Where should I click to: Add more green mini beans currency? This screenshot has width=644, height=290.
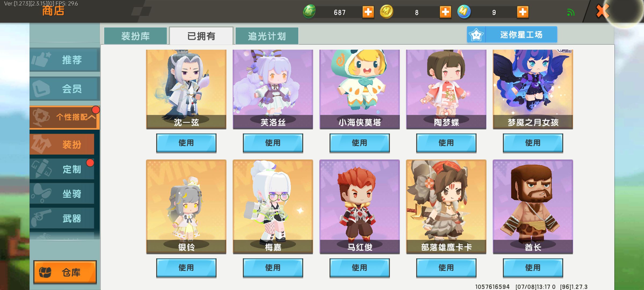(x=368, y=12)
